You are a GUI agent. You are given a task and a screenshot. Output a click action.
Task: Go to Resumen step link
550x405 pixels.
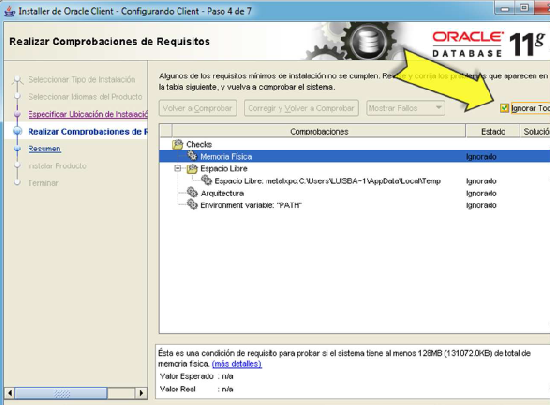[45, 149]
